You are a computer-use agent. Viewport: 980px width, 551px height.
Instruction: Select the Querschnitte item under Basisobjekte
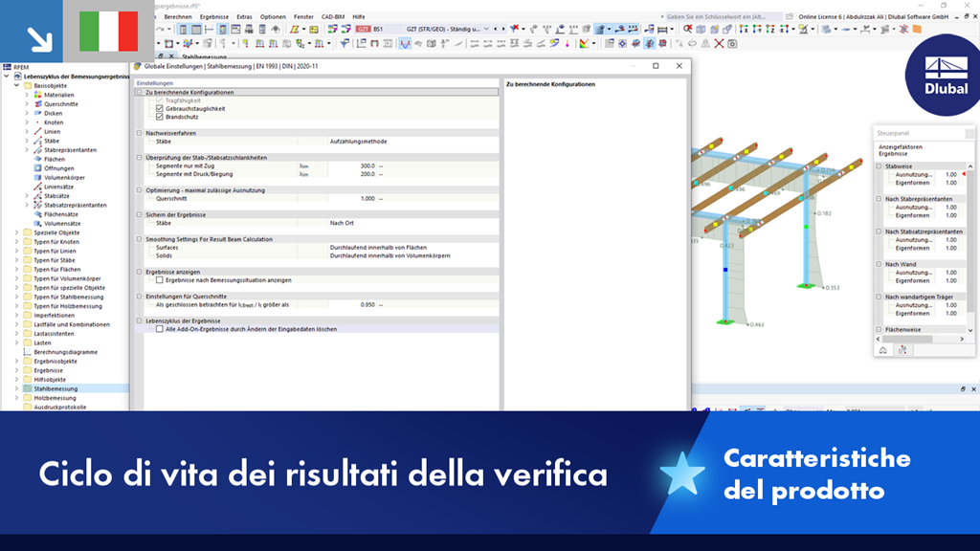[x=62, y=104]
